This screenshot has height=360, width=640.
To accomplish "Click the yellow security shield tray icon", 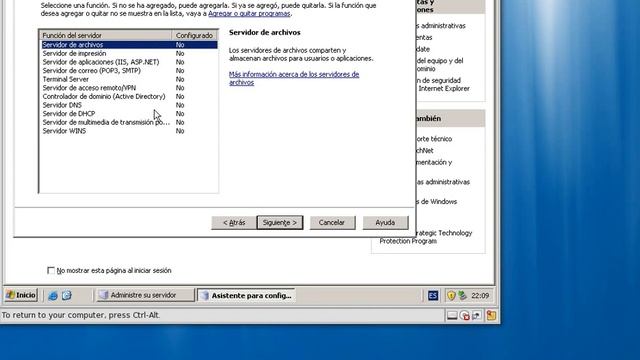I will pos(451,295).
